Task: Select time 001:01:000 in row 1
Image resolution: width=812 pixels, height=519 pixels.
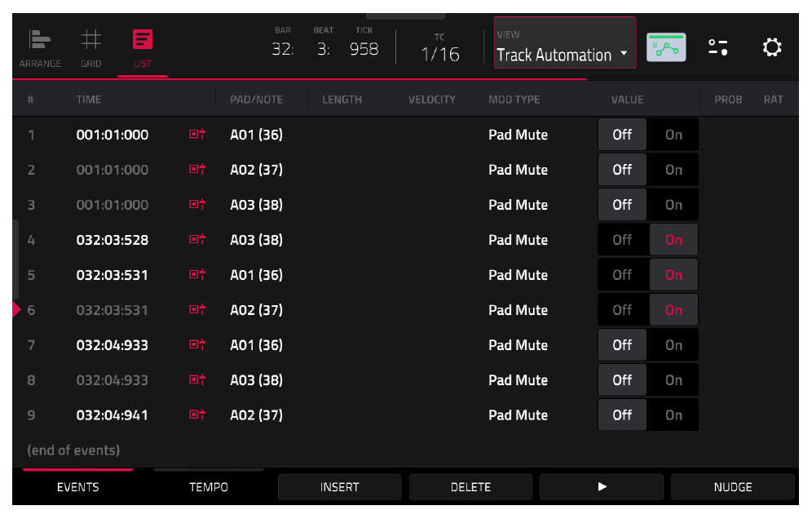Action: 113,135
